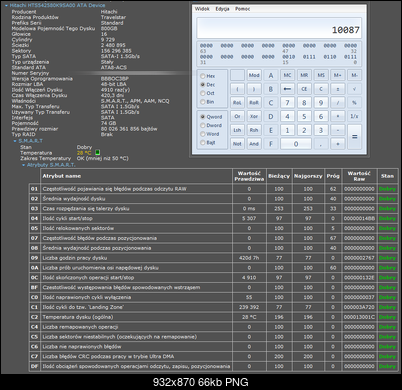Screen dimensions: 402x390
Task: Click the Bieżący column header
Action: [x=279, y=176]
